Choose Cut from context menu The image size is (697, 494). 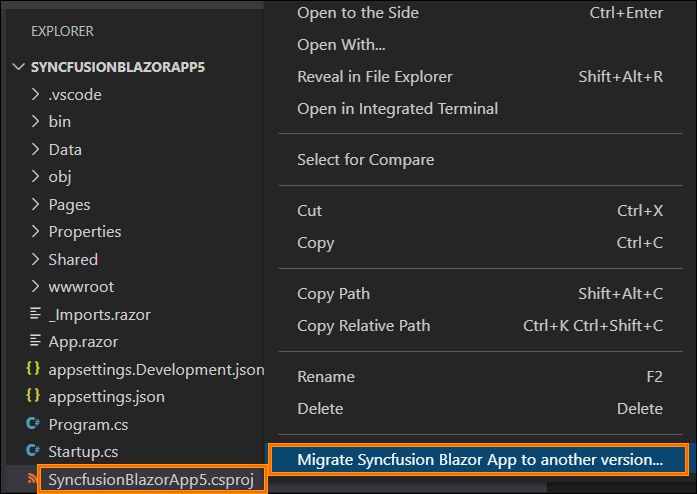click(480, 211)
